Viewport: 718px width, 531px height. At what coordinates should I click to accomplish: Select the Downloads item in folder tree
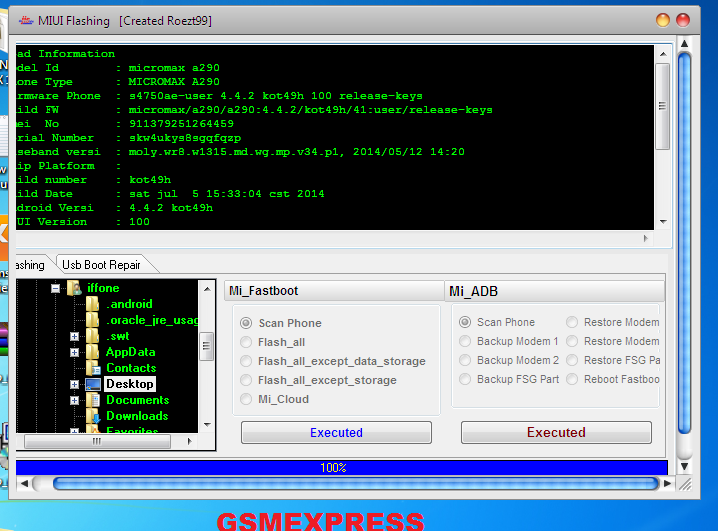(x=137, y=416)
